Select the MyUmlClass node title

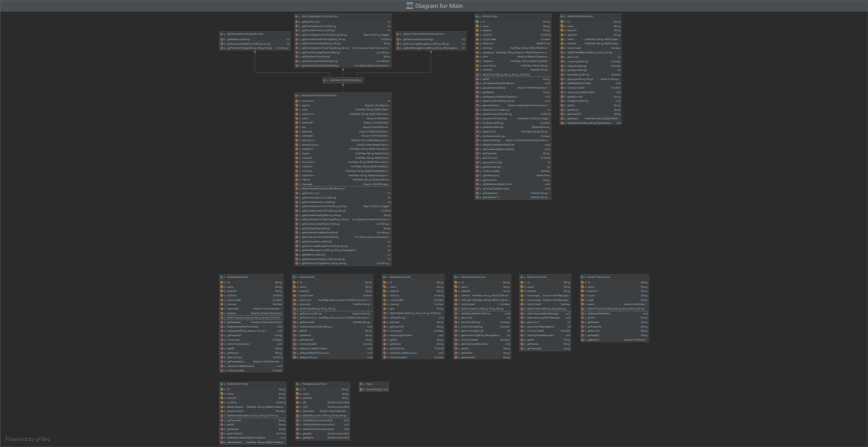(x=490, y=16)
